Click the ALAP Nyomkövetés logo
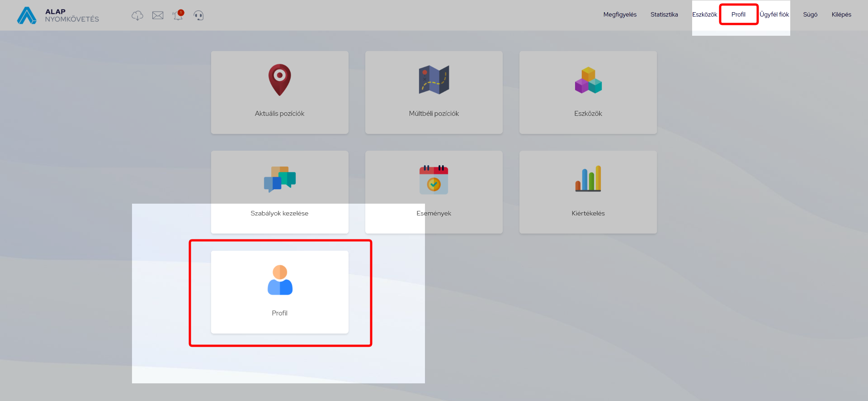 tap(58, 15)
